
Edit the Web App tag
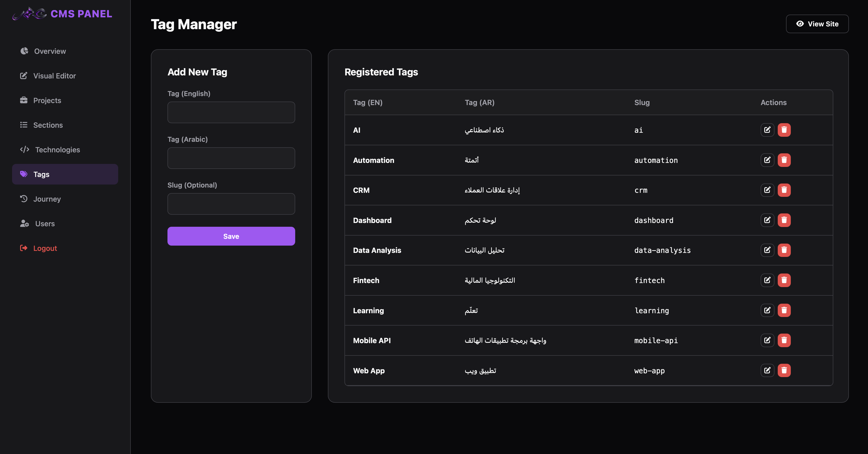767,371
